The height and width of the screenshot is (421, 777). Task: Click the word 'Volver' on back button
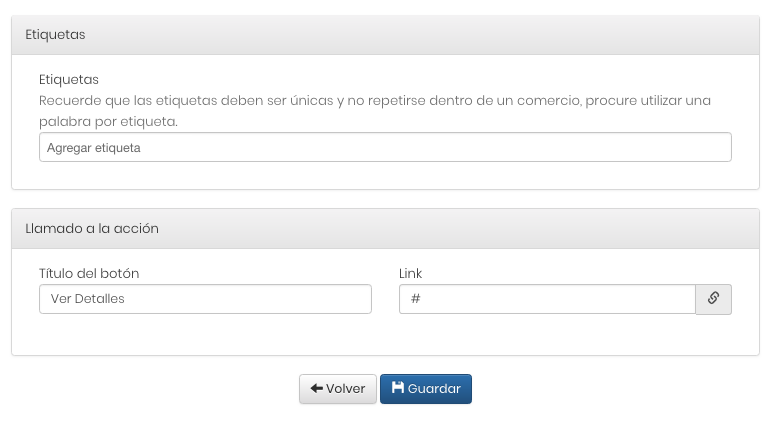tap(345, 389)
